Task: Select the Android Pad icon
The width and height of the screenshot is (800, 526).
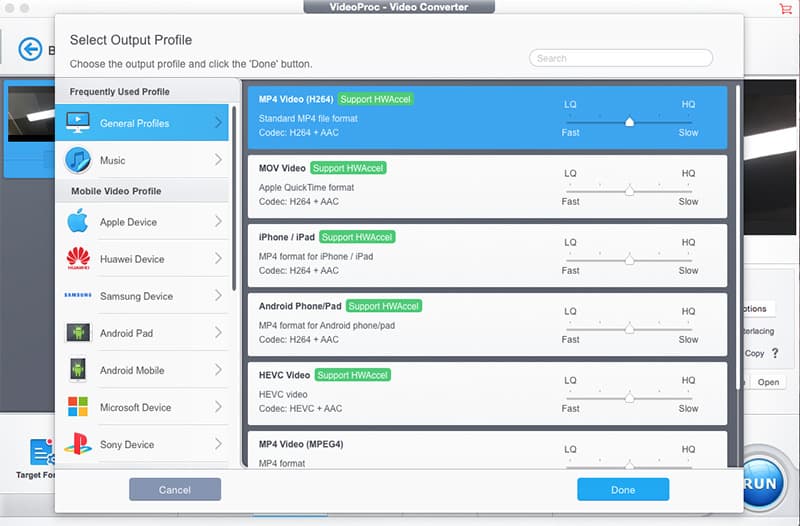Action: (78, 333)
